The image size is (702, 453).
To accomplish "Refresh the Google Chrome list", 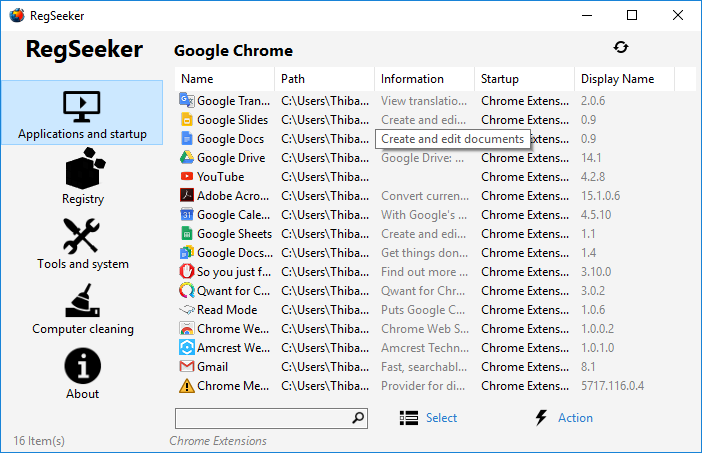I will [621, 47].
